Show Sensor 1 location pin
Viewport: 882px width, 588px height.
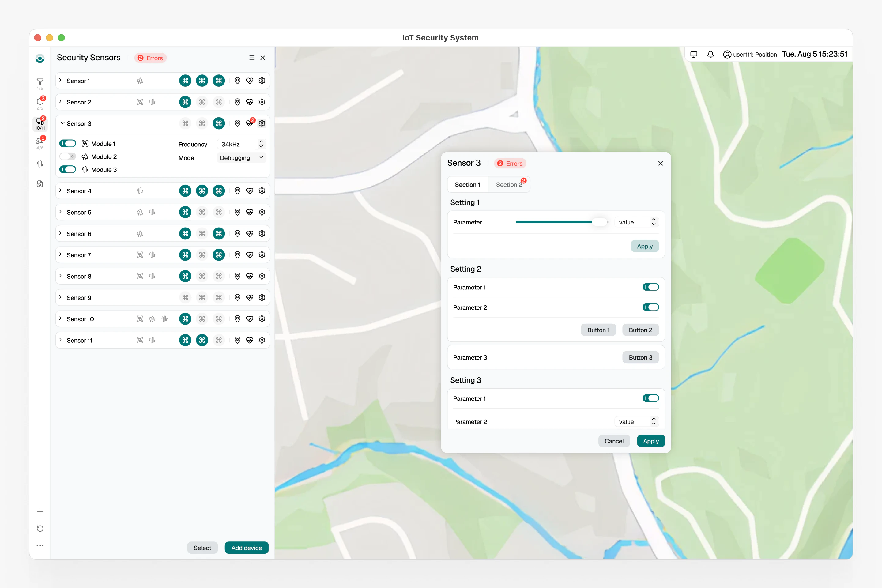click(237, 81)
